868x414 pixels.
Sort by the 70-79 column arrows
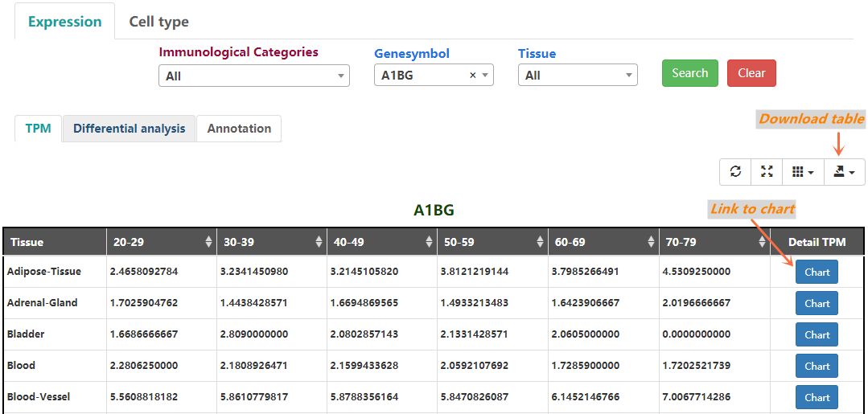(761, 242)
